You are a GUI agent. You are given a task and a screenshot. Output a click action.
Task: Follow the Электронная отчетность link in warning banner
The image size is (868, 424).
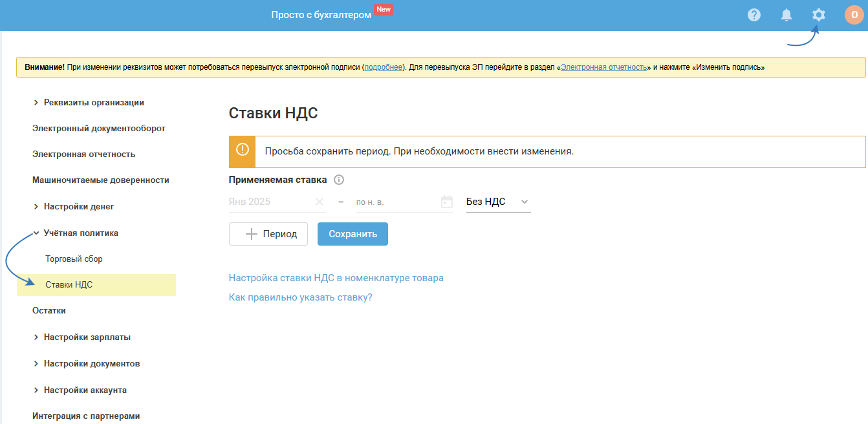click(x=604, y=67)
